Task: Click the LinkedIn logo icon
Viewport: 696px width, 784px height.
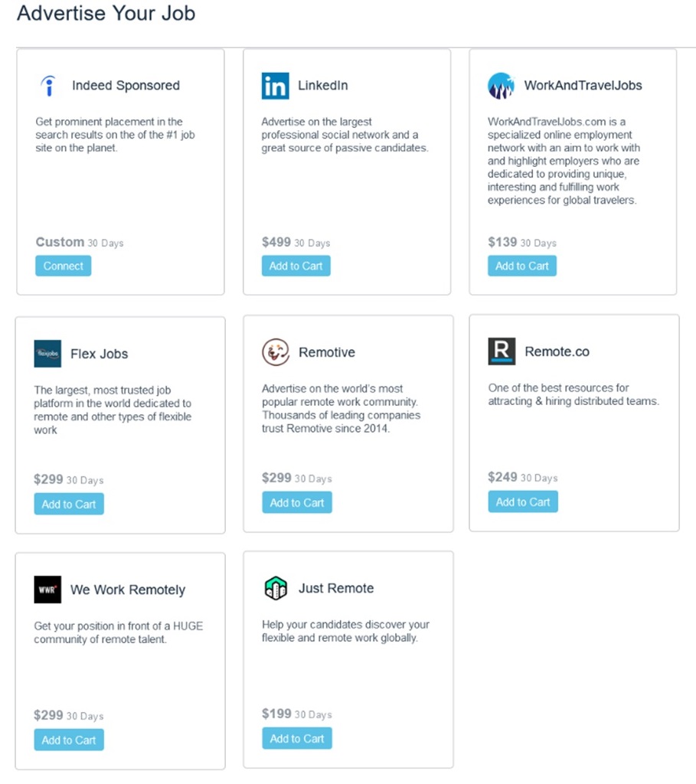Action: (275, 87)
